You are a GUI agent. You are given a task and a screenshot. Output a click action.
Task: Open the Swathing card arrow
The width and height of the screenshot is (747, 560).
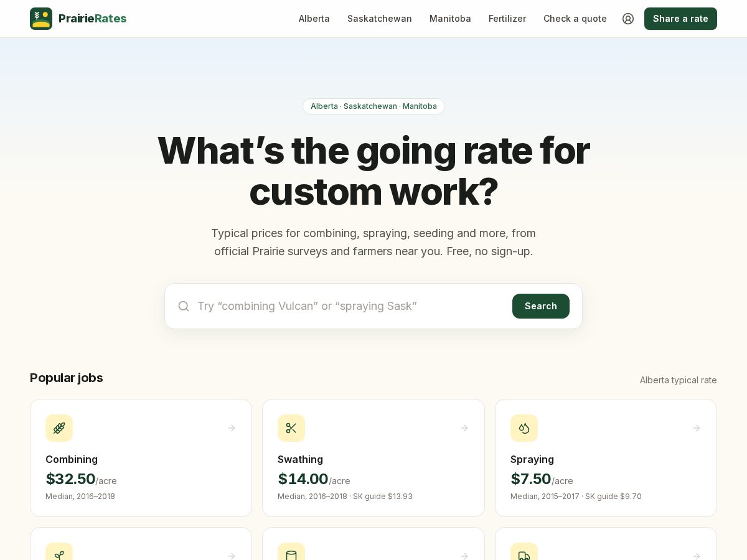[464, 428]
